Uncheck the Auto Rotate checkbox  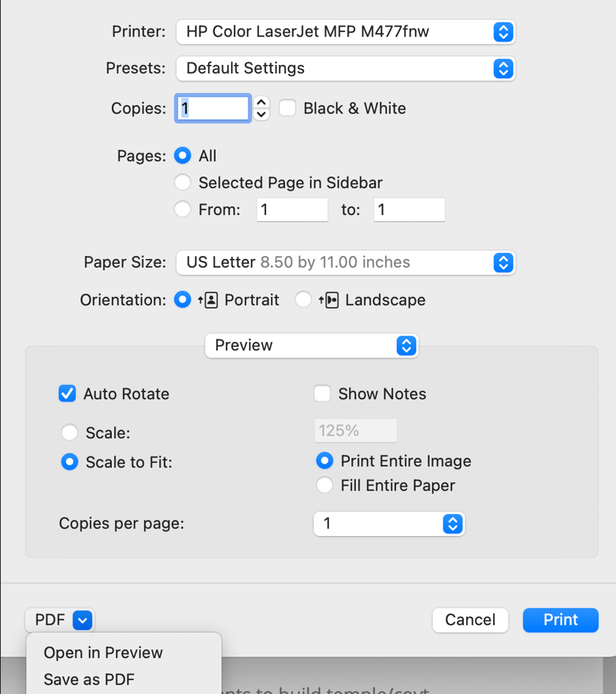[x=67, y=394]
